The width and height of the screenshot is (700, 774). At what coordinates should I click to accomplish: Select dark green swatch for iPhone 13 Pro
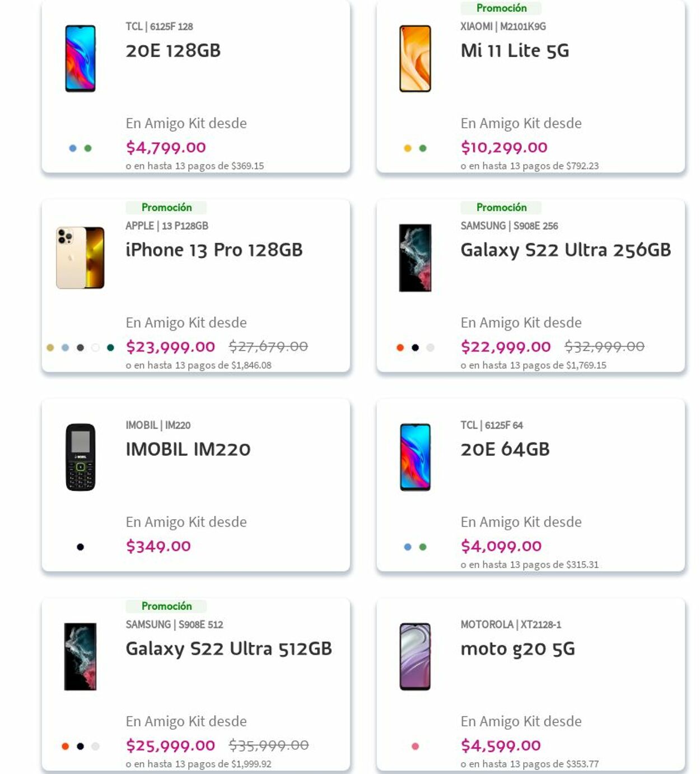[110, 348]
